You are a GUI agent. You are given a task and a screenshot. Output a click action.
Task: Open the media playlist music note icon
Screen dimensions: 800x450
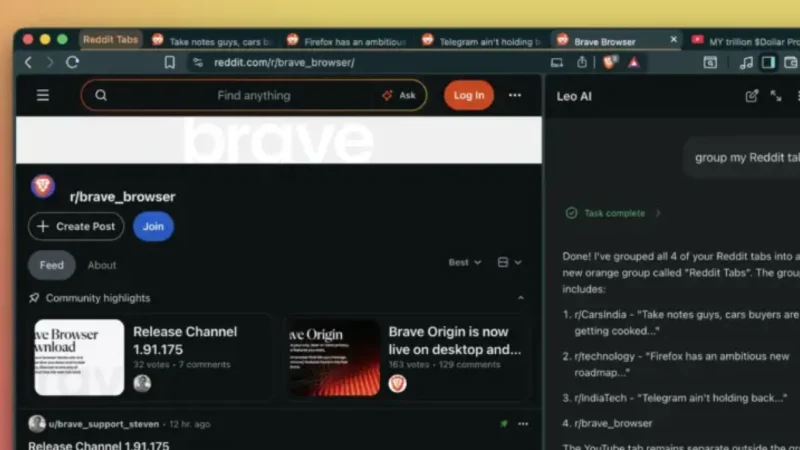tap(746, 62)
